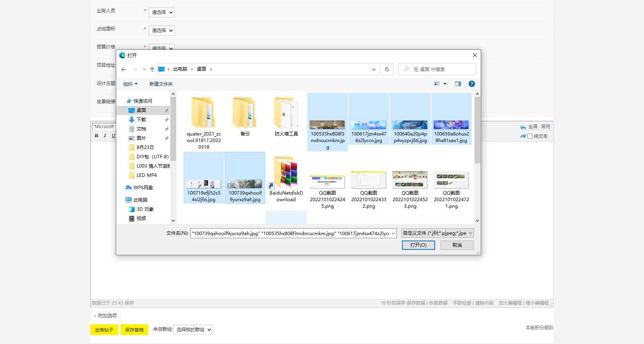Click the 打开(O) button
The width and height of the screenshot is (644, 344).
point(418,245)
